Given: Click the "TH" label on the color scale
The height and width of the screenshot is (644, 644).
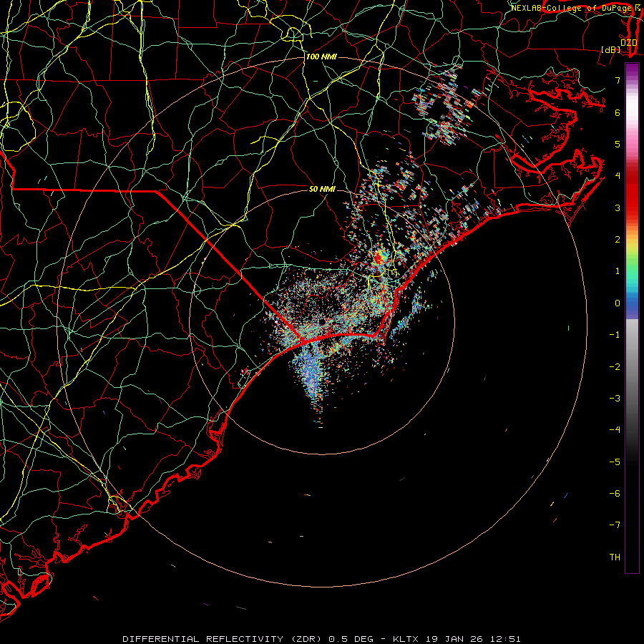Looking at the screenshot, I should (x=615, y=557).
